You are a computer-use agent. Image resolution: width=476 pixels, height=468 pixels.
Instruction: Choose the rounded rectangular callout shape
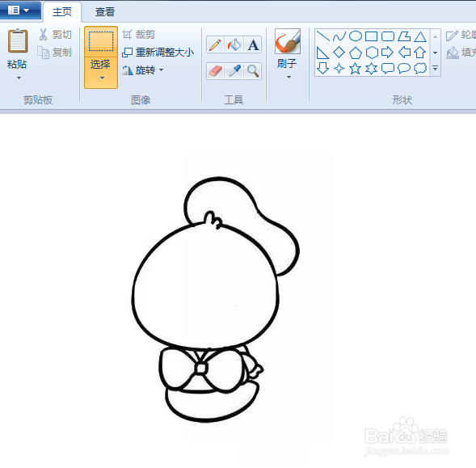click(x=388, y=69)
